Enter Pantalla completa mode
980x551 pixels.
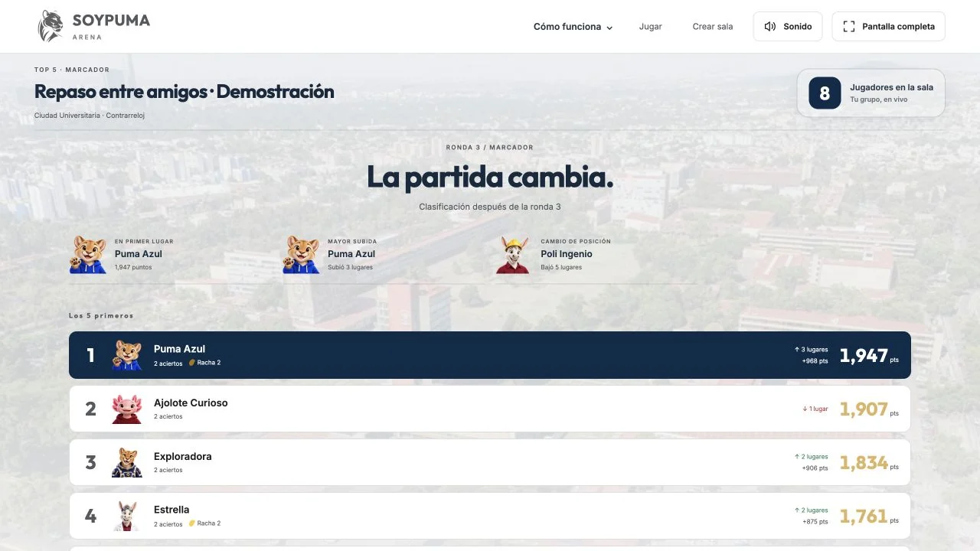pyautogui.click(x=888, y=26)
